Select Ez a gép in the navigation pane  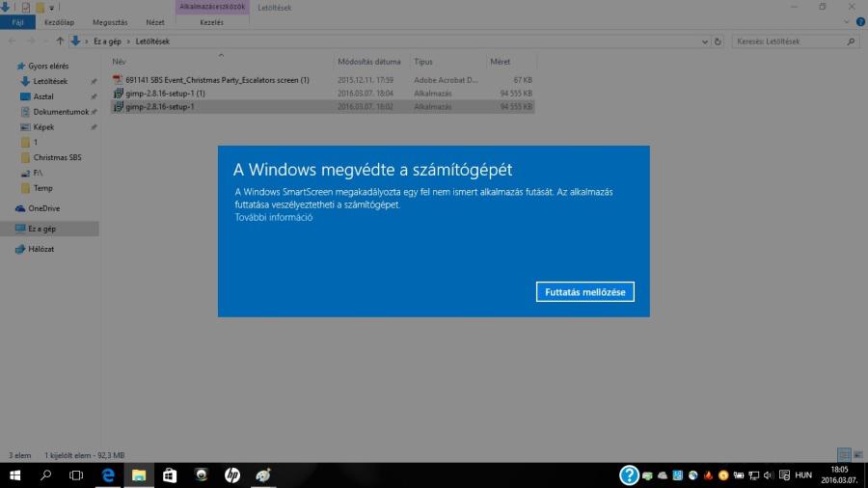(42, 229)
